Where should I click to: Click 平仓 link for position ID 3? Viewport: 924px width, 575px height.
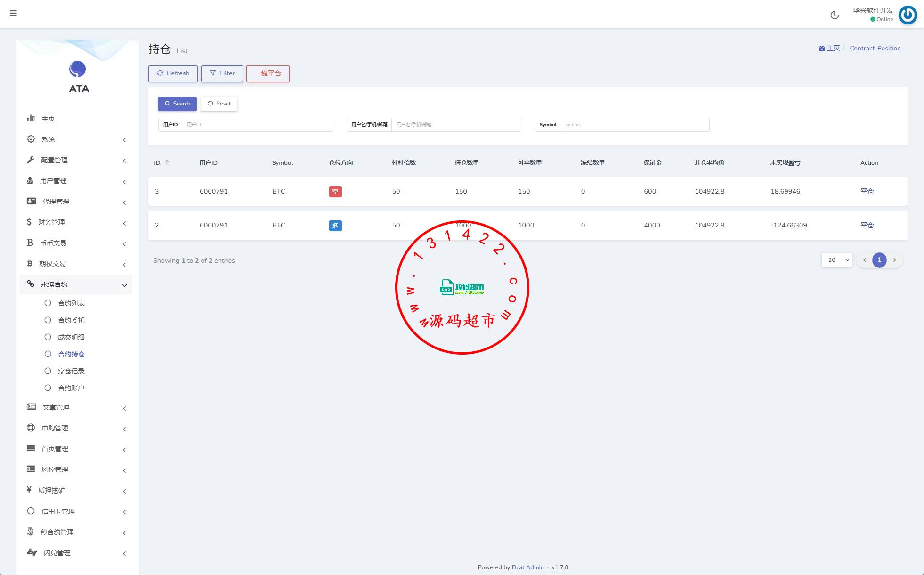click(867, 191)
